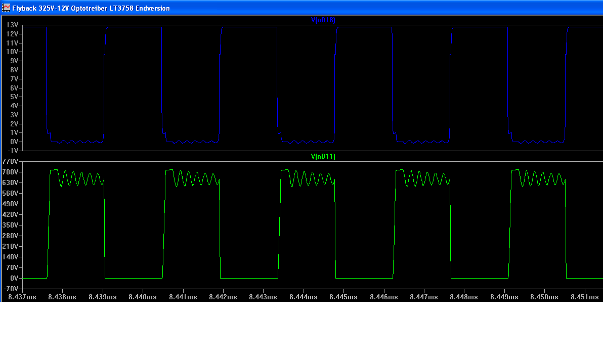Click the LTspice waveform window icon
The height and width of the screenshot is (364, 603).
pos(7,8)
